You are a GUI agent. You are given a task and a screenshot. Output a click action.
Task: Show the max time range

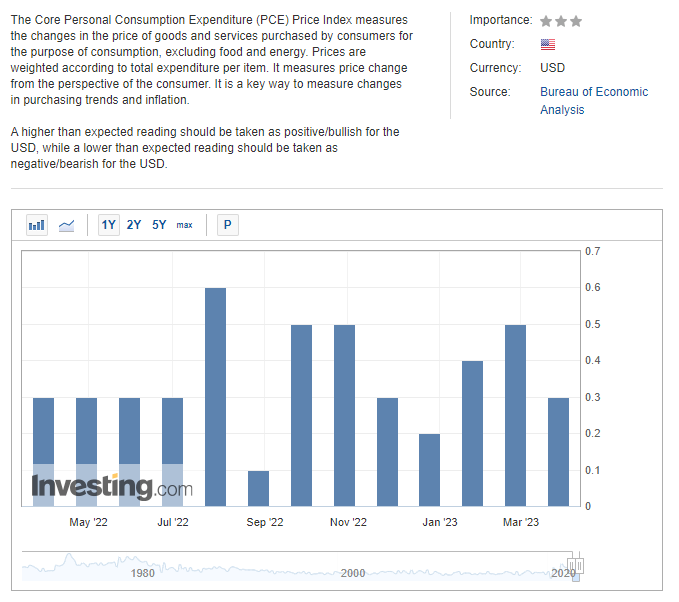point(185,225)
